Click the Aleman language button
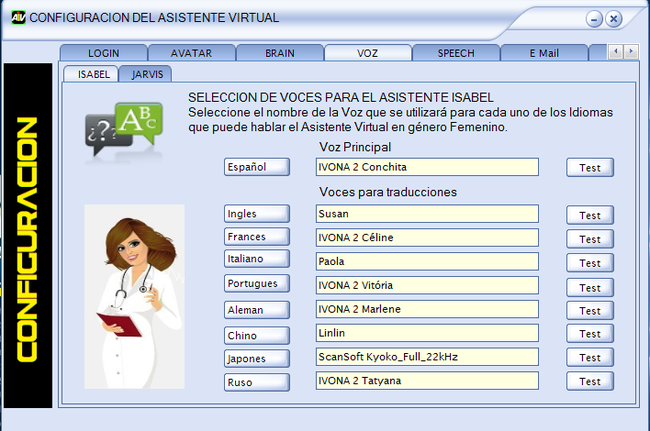The width and height of the screenshot is (650, 431). 257,310
